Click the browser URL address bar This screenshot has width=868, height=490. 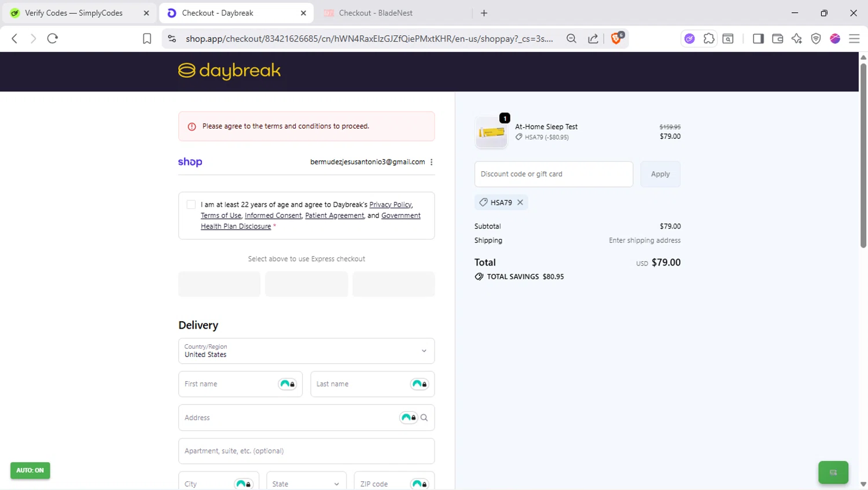click(369, 39)
